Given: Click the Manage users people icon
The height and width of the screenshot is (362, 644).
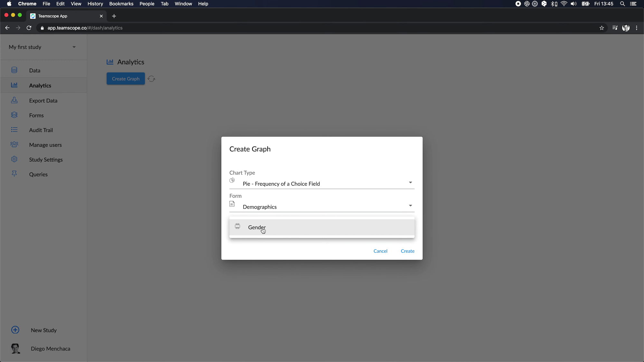Looking at the screenshot, I should tap(14, 144).
